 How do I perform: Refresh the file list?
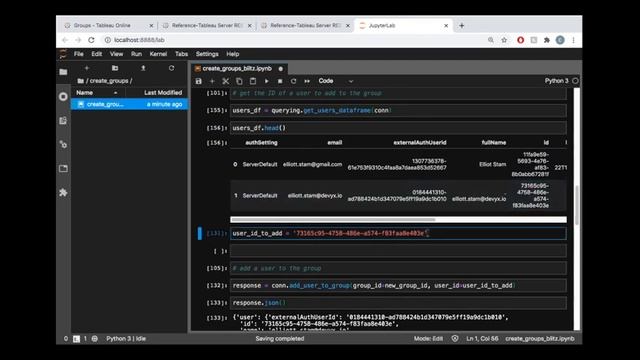[x=171, y=68]
